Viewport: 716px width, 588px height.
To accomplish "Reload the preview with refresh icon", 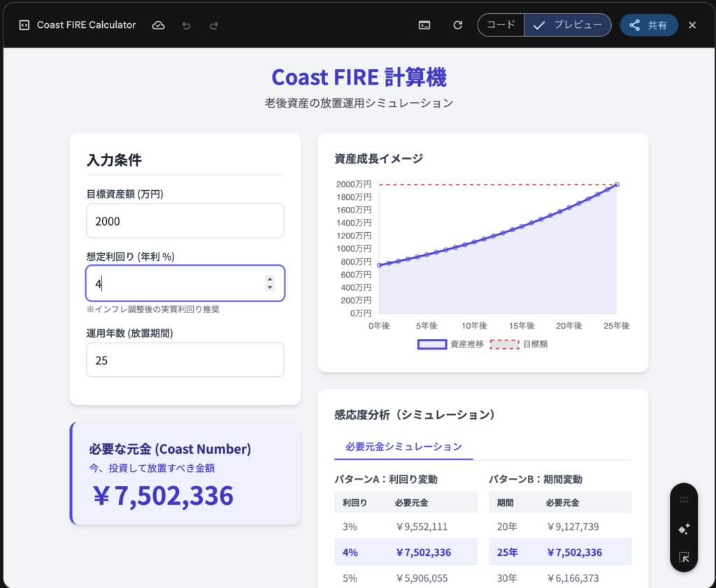I will pos(458,25).
